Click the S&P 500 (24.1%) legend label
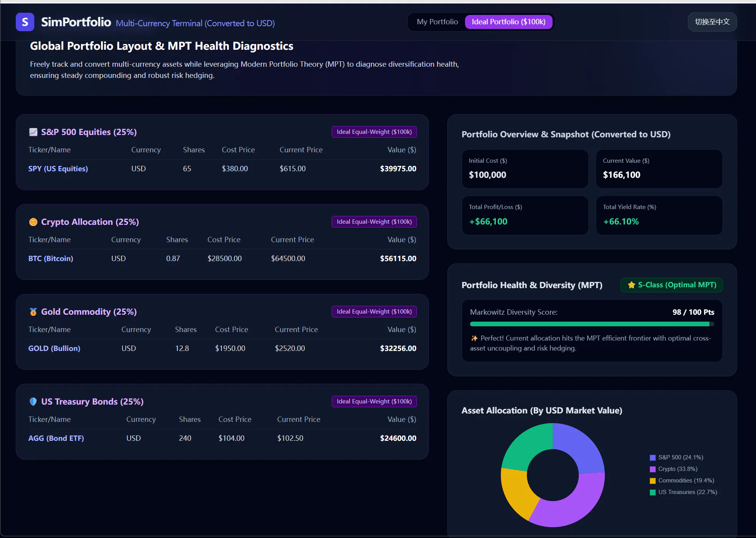 680,457
